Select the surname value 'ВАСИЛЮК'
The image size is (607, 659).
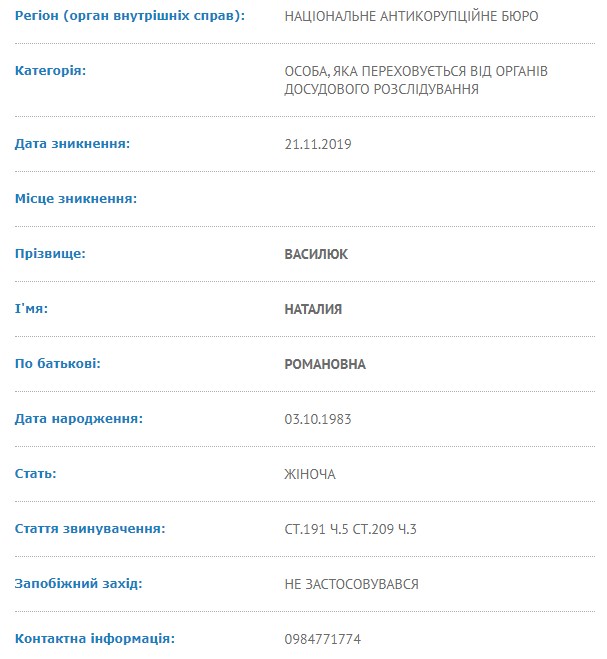[x=316, y=254]
